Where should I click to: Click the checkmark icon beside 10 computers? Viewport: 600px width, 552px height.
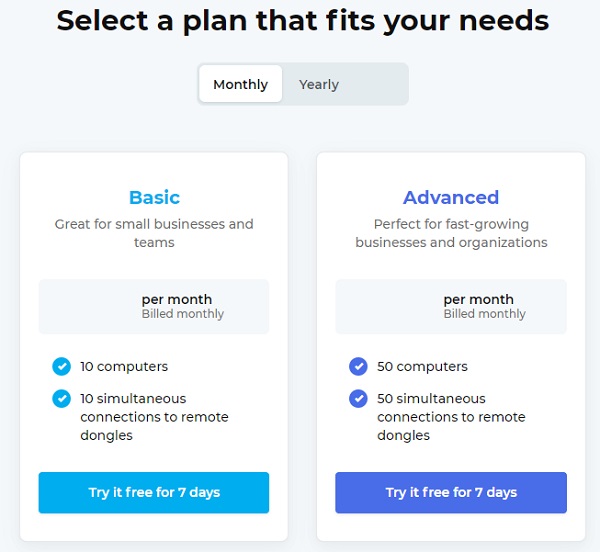(61, 366)
